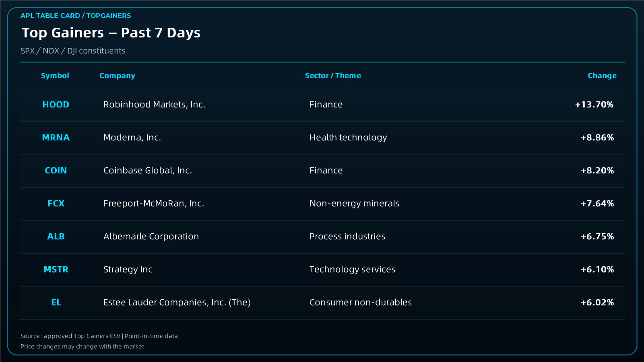This screenshot has width=644, height=362.
Task: Click the 'Process industries' sector cell
Action: pyautogui.click(x=347, y=237)
